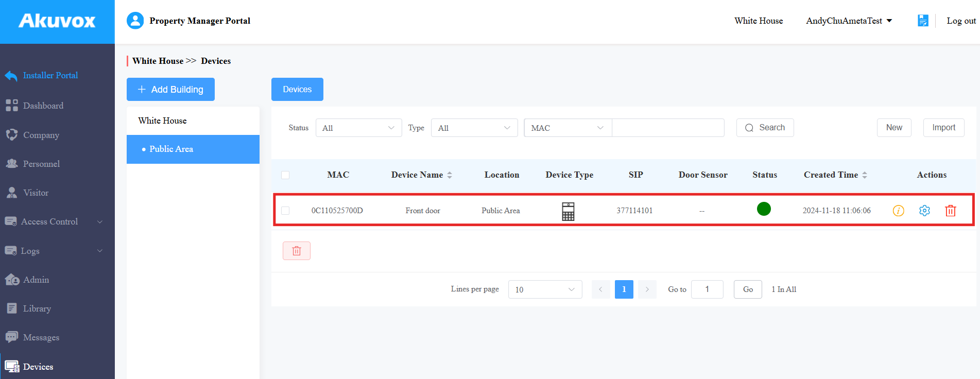The image size is (980, 379).
Task: Click the Messages sidebar icon
Action: 11,337
